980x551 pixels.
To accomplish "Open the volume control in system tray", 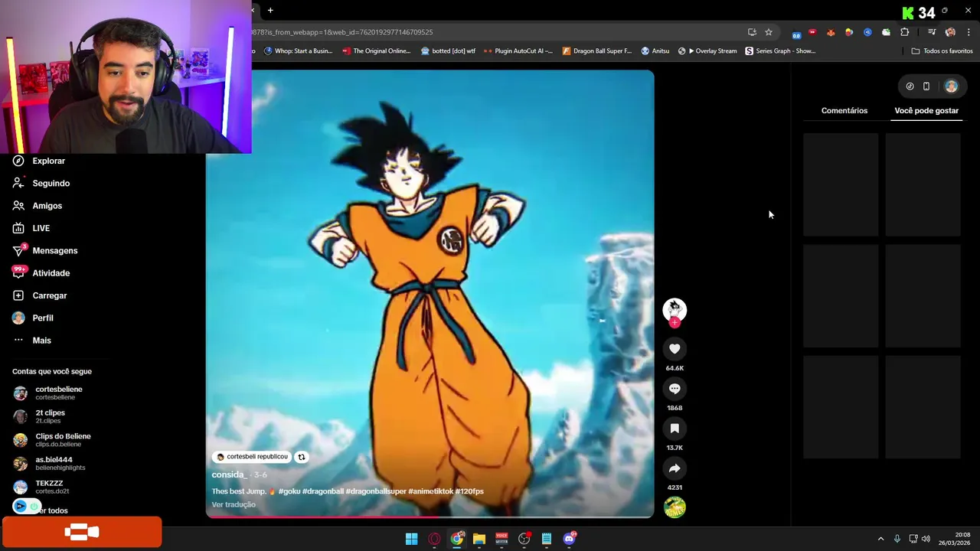I will [x=926, y=539].
